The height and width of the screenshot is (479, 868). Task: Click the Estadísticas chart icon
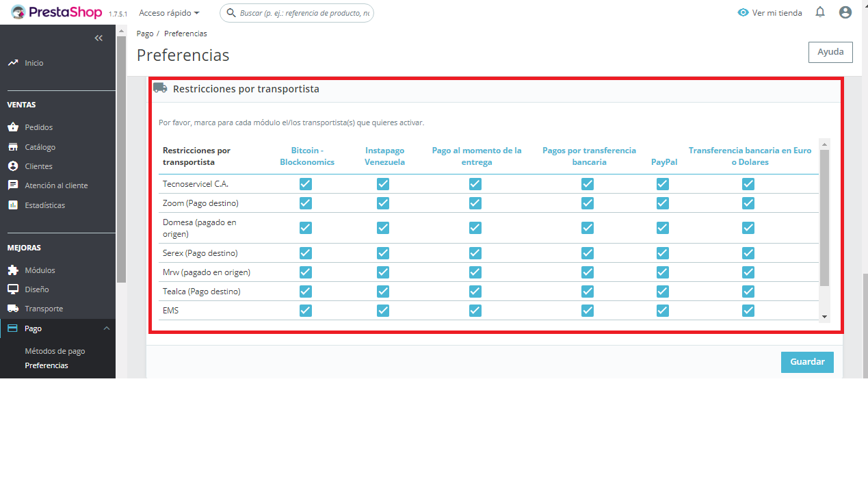pyautogui.click(x=12, y=205)
